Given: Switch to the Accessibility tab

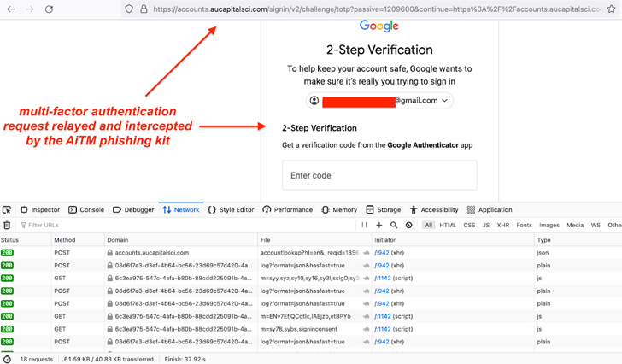Looking at the screenshot, I should 434,209.
